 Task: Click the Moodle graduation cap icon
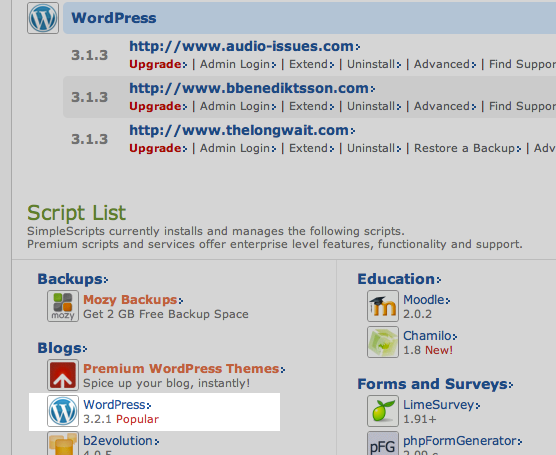tap(383, 306)
